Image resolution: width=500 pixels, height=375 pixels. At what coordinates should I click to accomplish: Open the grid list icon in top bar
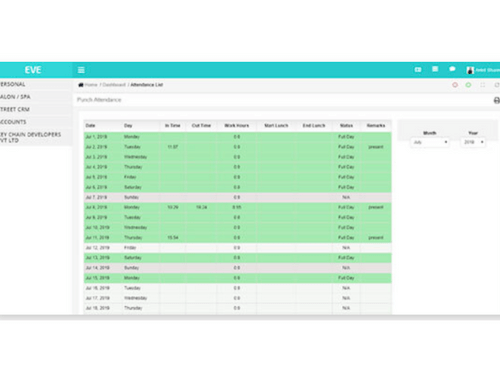[x=435, y=69]
